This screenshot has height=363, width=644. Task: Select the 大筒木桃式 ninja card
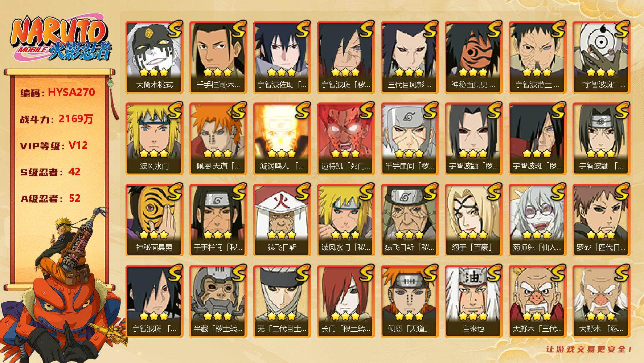click(x=154, y=57)
